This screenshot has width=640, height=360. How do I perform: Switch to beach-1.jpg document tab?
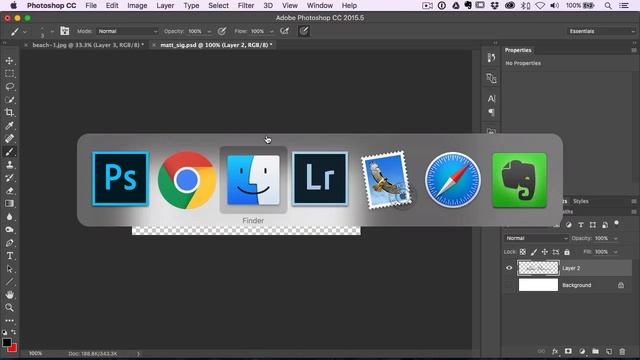point(88,45)
